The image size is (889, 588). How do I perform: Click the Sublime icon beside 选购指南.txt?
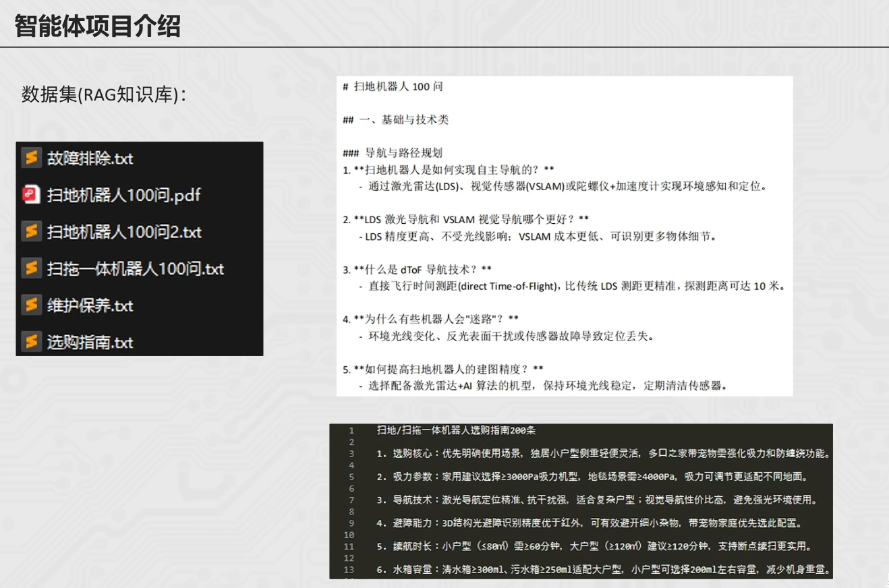pyautogui.click(x=30, y=342)
